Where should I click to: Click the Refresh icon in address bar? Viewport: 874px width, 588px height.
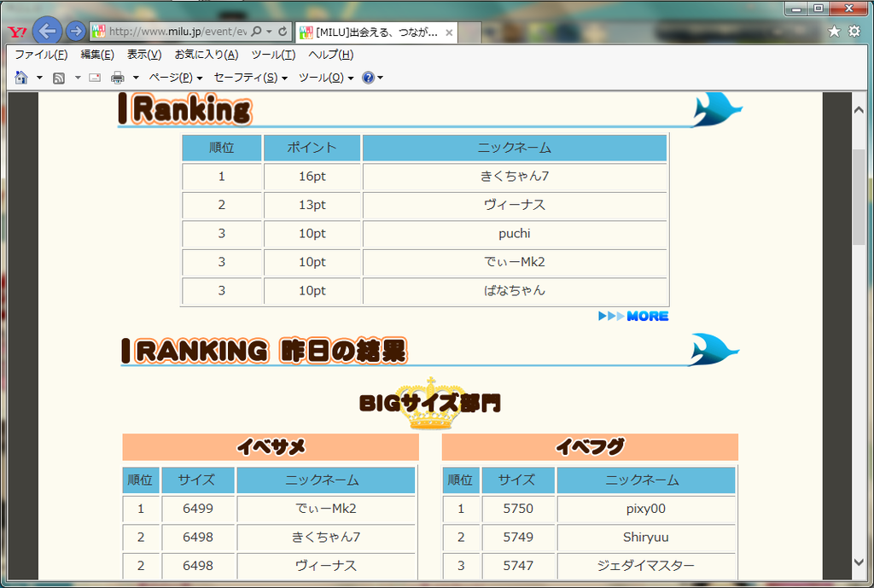click(x=283, y=32)
